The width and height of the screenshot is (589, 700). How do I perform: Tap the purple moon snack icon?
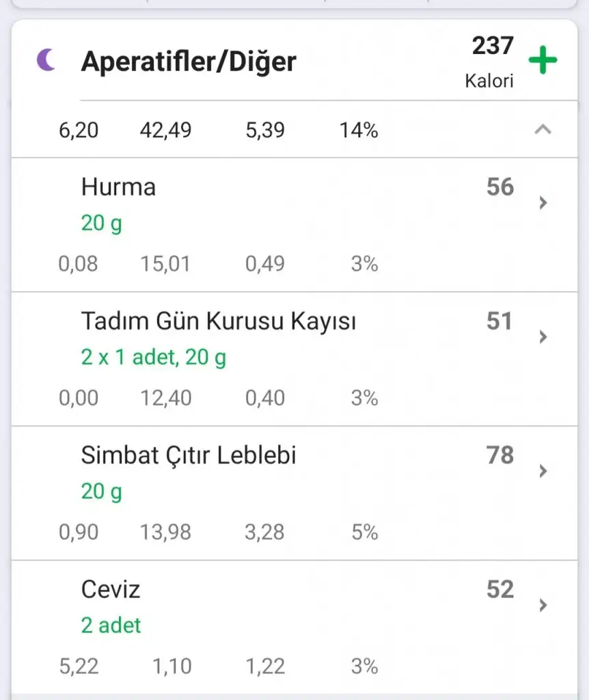coord(46,60)
